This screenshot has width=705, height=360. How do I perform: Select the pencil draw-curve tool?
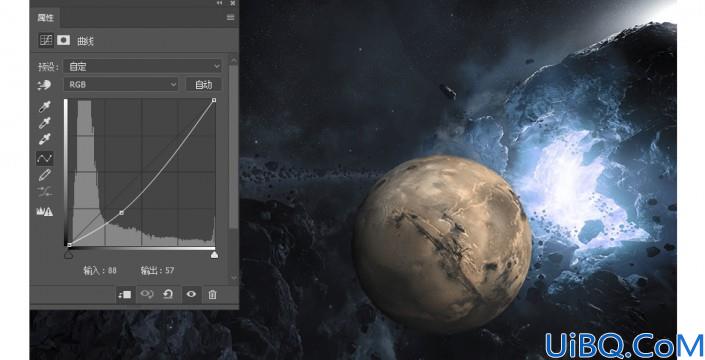point(45,175)
